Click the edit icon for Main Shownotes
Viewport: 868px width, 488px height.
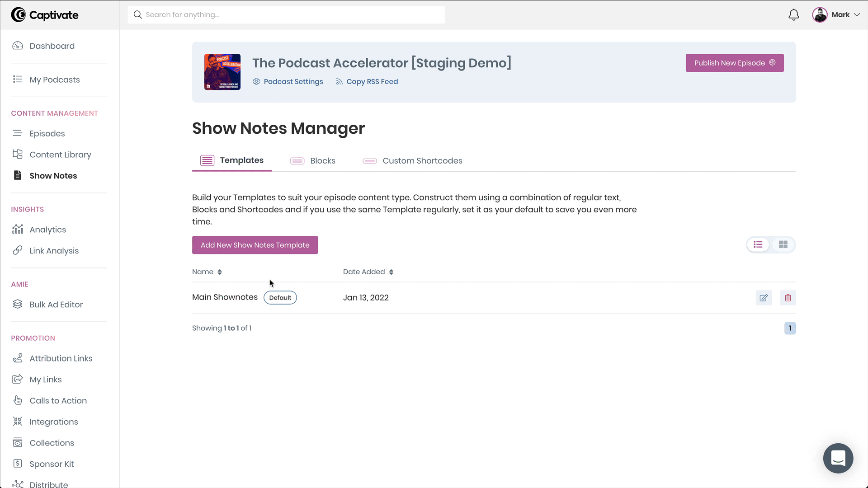point(764,297)
